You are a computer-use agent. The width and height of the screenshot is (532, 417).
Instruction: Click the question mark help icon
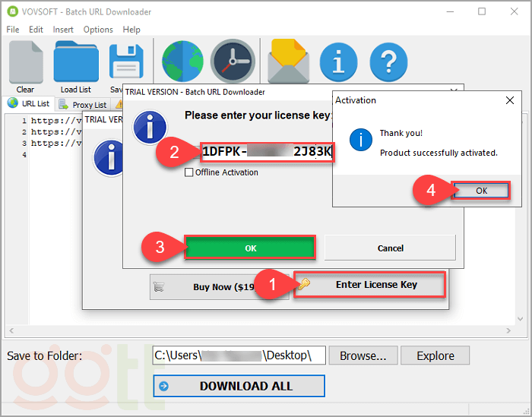388,62
